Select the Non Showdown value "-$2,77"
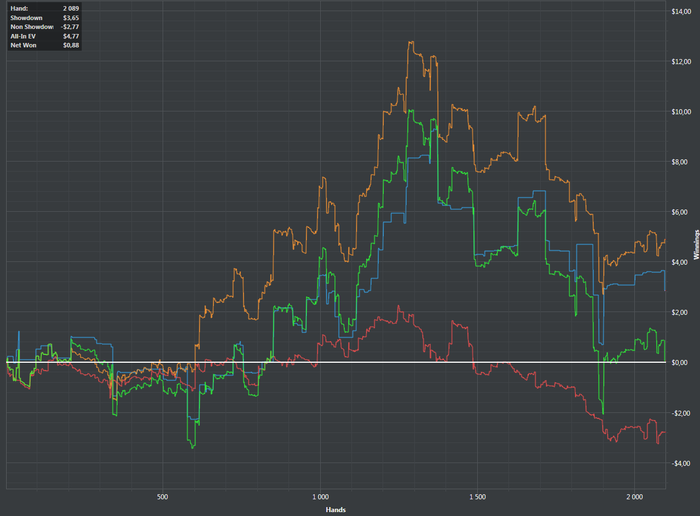Image resolution: width=700 pixels, height=516 pixels. [x=70, y=27]
